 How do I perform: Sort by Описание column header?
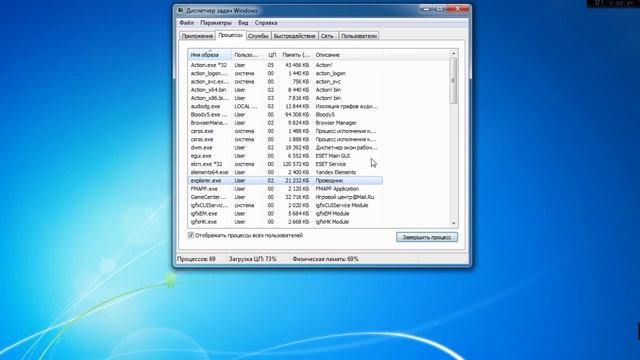pos(348,55)
